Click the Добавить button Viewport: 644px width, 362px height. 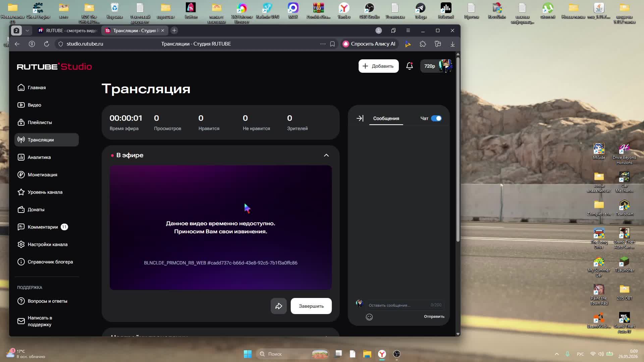point(378,66)
